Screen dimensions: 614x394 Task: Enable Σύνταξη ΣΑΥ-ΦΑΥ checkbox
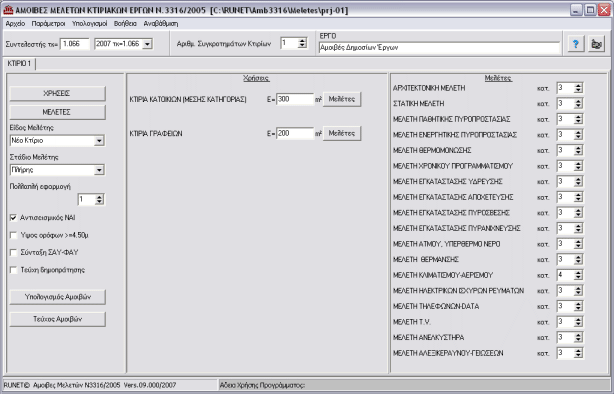(x=14, y=253)
